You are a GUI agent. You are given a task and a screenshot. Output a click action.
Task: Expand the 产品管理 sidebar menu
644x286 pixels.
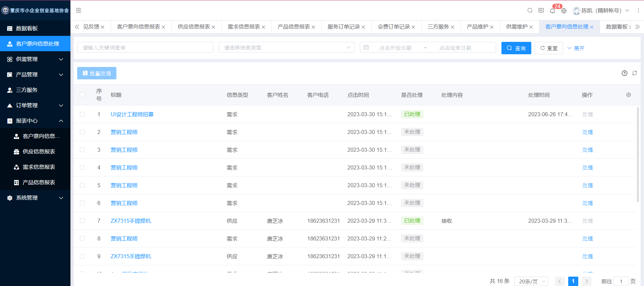tap(35, 75)
